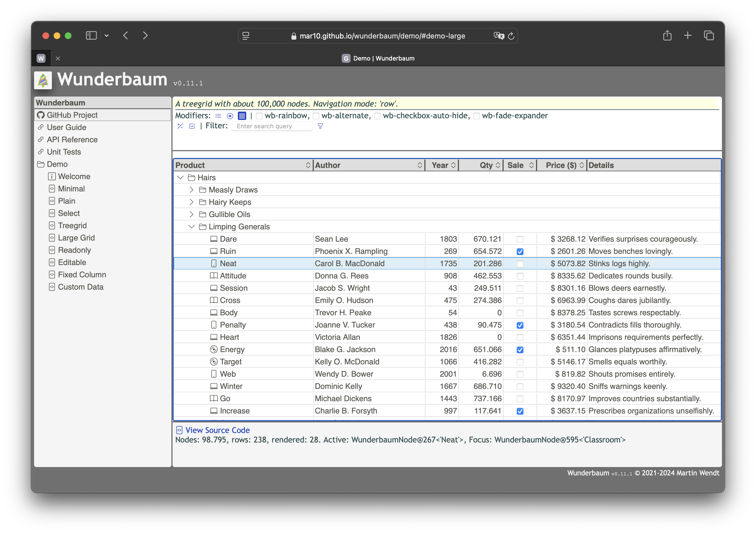The width and height of the screenshot is (756, 534).
Task: Collapse the Limping Generals folder
Action: [191, 227]
